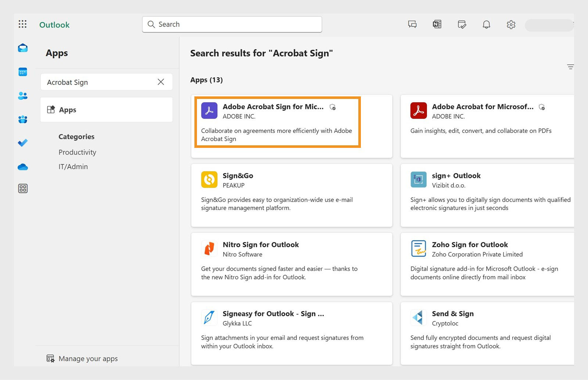Screen dimensions: 588x380
Task: Clear the Acrobat Sign search text
Action: coord(161,82)
